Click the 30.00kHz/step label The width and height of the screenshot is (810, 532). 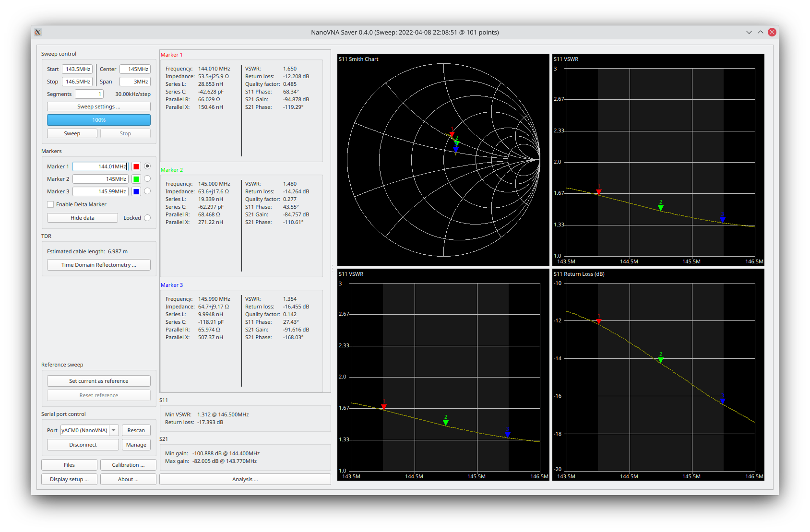[133, 94]
